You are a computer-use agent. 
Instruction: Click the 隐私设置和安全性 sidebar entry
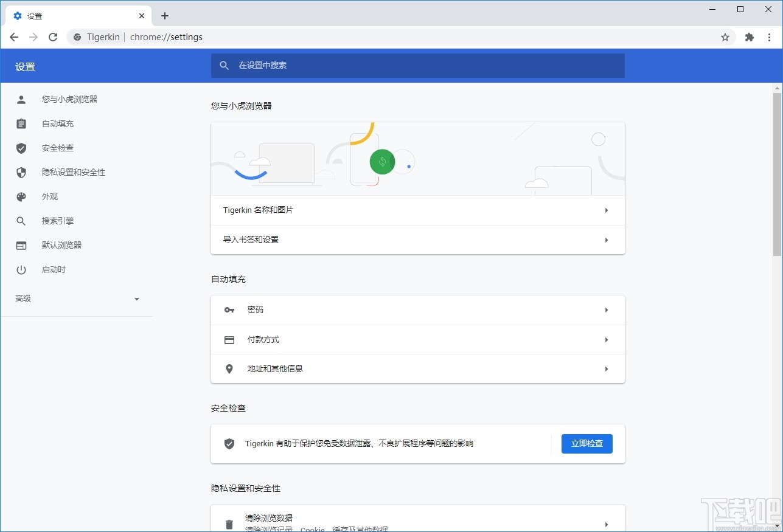pos(73,172)
